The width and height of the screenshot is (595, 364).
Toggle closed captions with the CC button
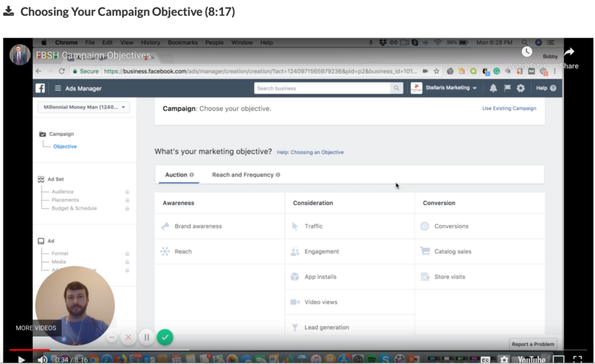(x=485, y=360)
